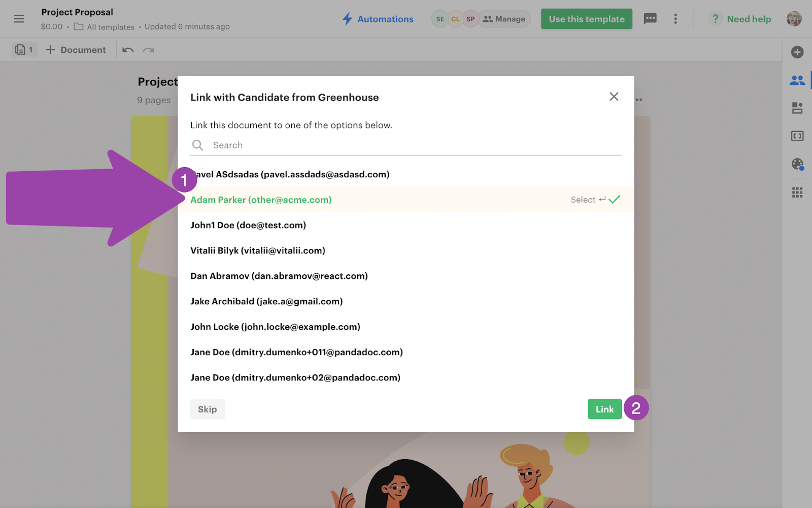Open the comments chat icon

pos(650,19)
